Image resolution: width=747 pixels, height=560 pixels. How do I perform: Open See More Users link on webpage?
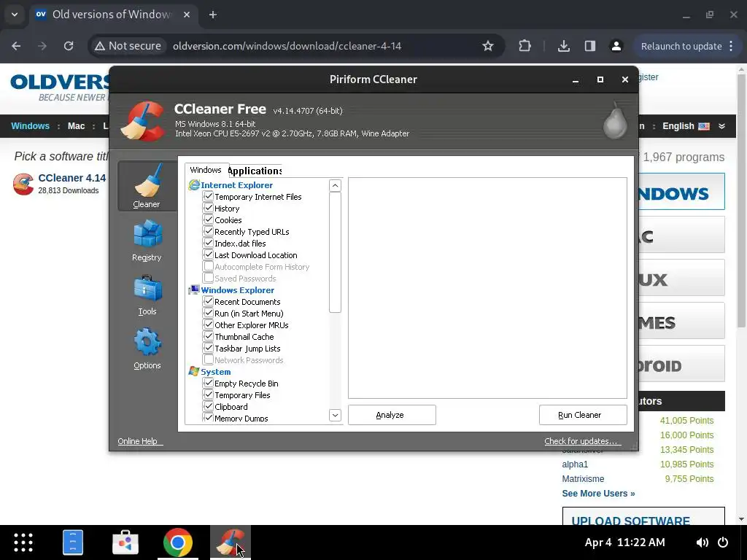[x=598, y=494]
